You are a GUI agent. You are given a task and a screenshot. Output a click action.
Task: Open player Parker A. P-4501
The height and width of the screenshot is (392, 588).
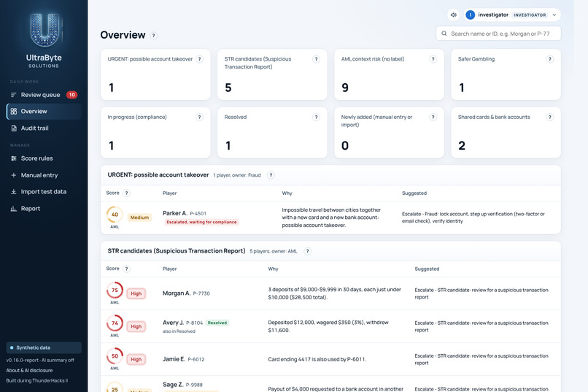[184, 213]
